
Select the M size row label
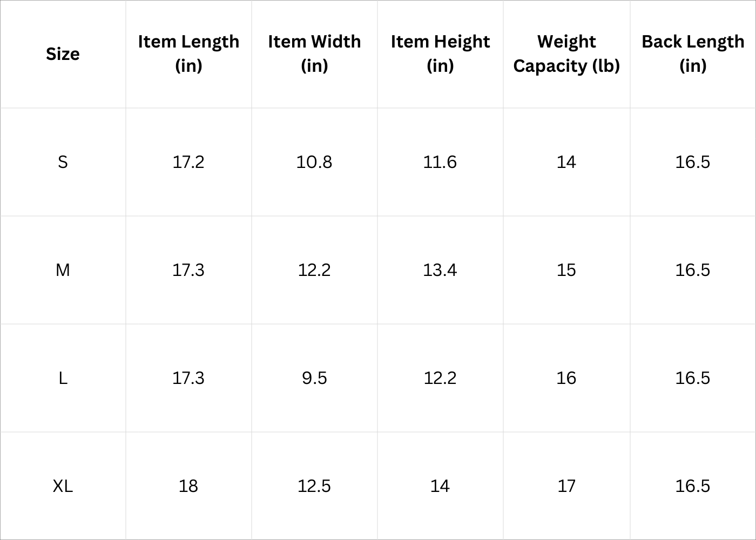point(63,270)
